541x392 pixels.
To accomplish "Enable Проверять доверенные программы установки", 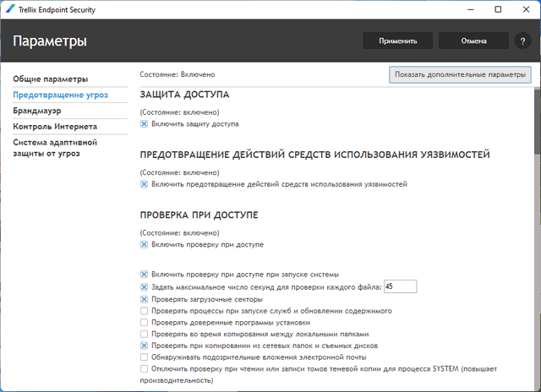I will pos(145,323).
